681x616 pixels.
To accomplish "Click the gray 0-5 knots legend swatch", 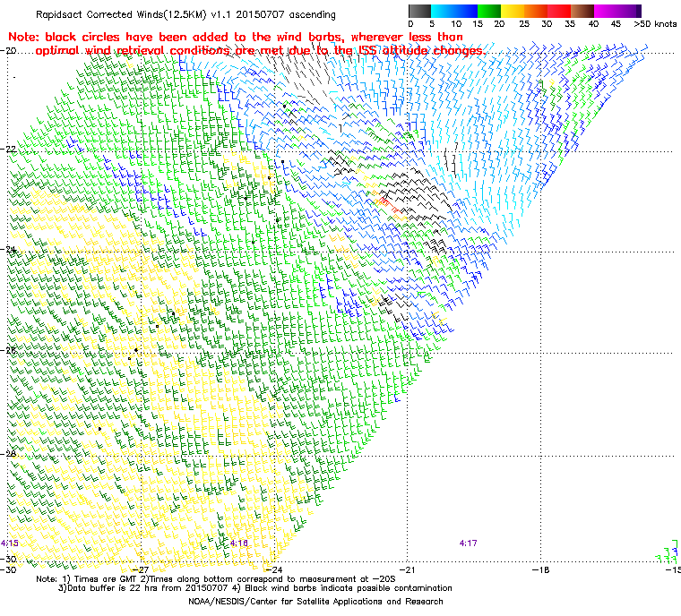I will [x=419, y=11].
